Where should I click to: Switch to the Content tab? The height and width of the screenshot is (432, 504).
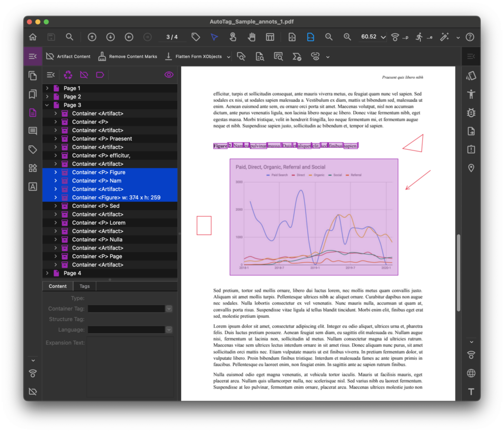(58, 286)
